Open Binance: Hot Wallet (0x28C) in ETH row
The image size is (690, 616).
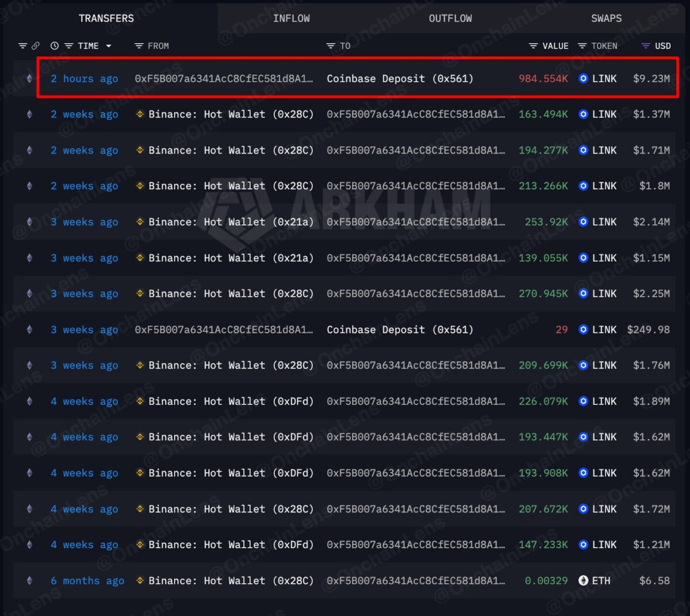pos(231,581)
